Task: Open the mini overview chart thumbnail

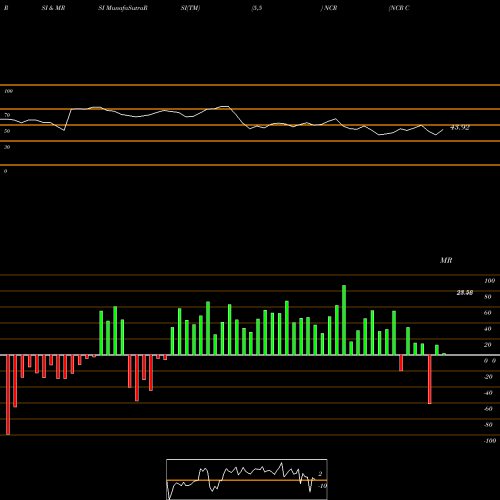Action: pyautogui.click(x=247, y=479)
